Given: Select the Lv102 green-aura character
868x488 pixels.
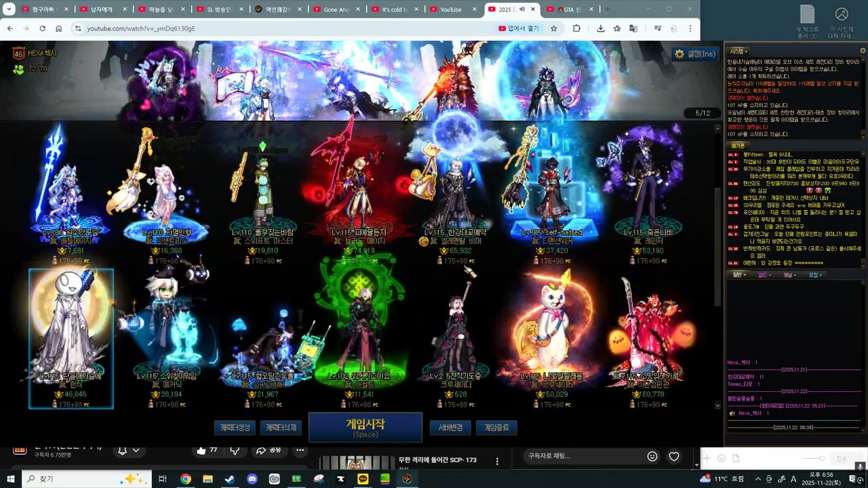Looking at the screenshot, I should pyautogui.click(x=359, y=339).
